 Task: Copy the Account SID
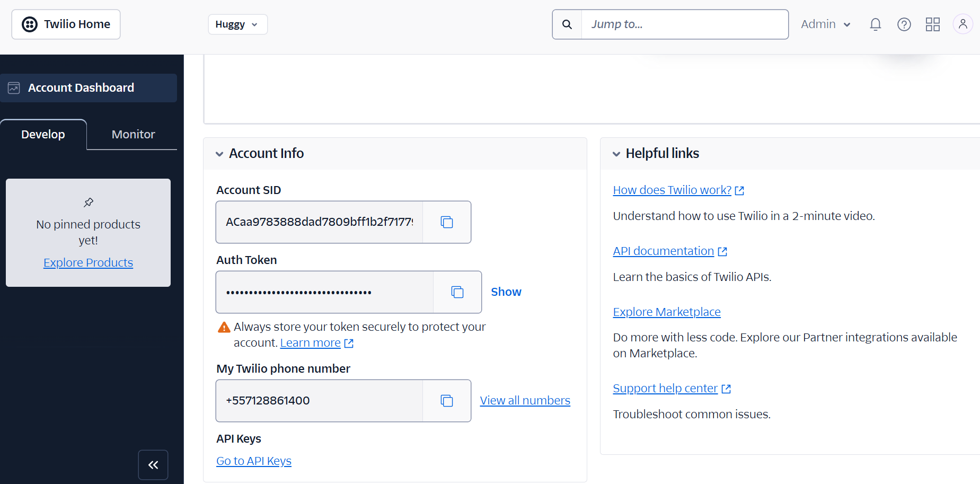(447, 222)
